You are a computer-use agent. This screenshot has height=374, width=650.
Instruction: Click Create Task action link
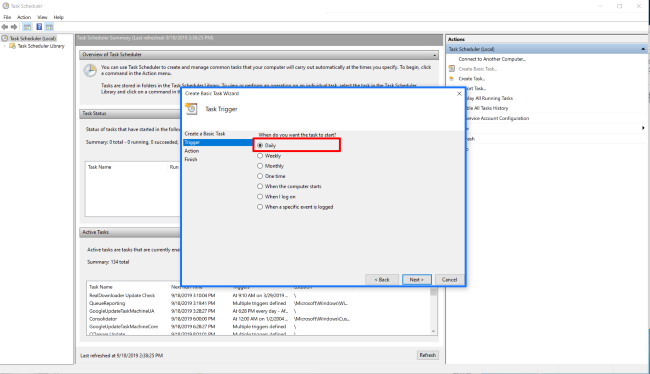click(471, 79)
